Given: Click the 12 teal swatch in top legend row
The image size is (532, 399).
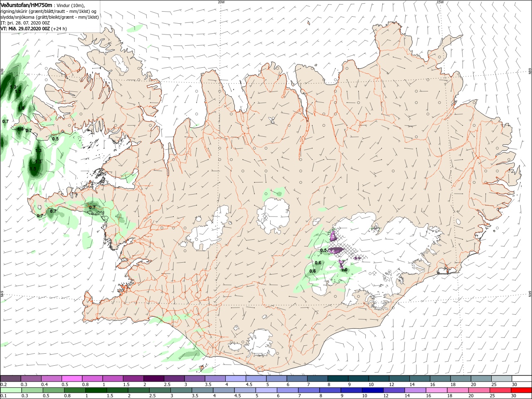Looking at the screenshot, I should coord(399,379).
